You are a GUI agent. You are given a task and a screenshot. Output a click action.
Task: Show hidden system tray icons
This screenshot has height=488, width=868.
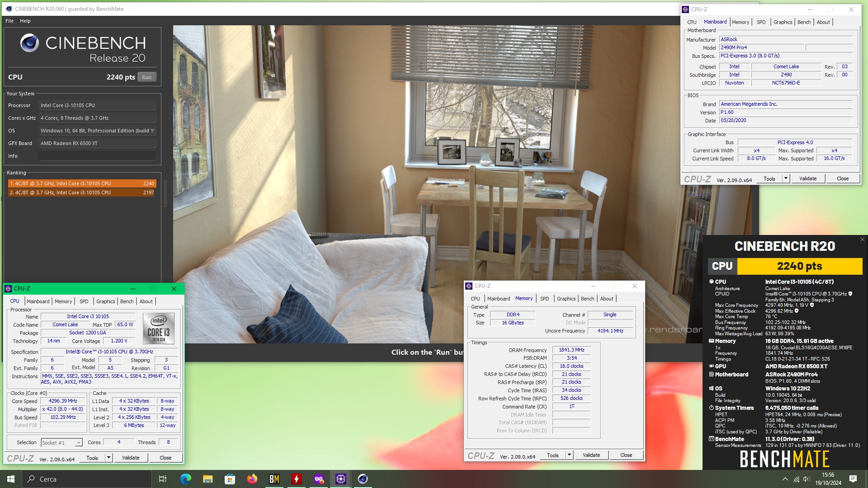point(785,479)
